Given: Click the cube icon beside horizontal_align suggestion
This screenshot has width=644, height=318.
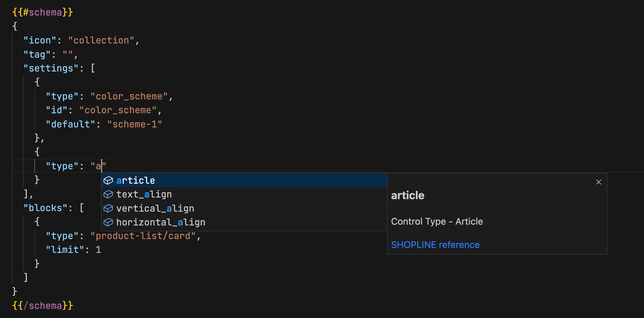Looking at the screenshot, I should (108, 222).
